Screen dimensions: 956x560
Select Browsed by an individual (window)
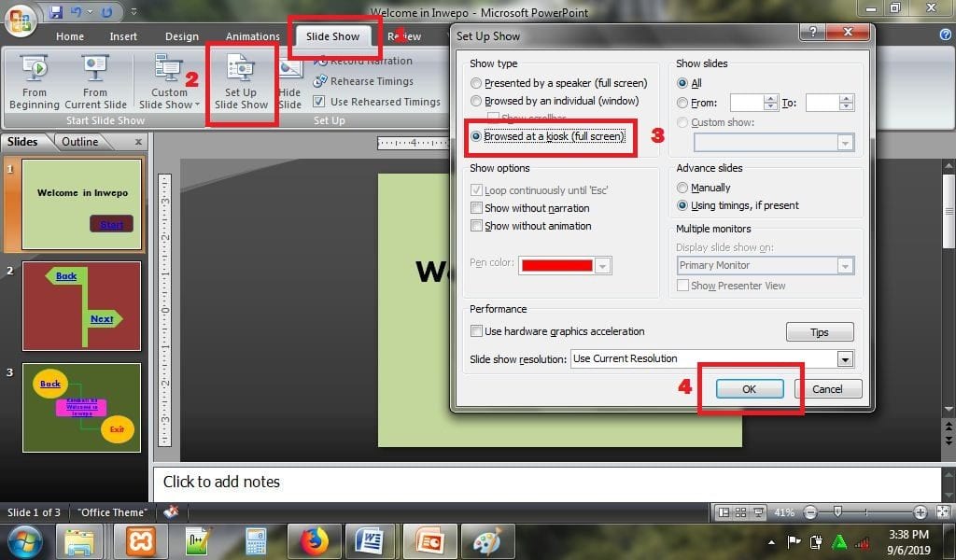coord(555,101)
